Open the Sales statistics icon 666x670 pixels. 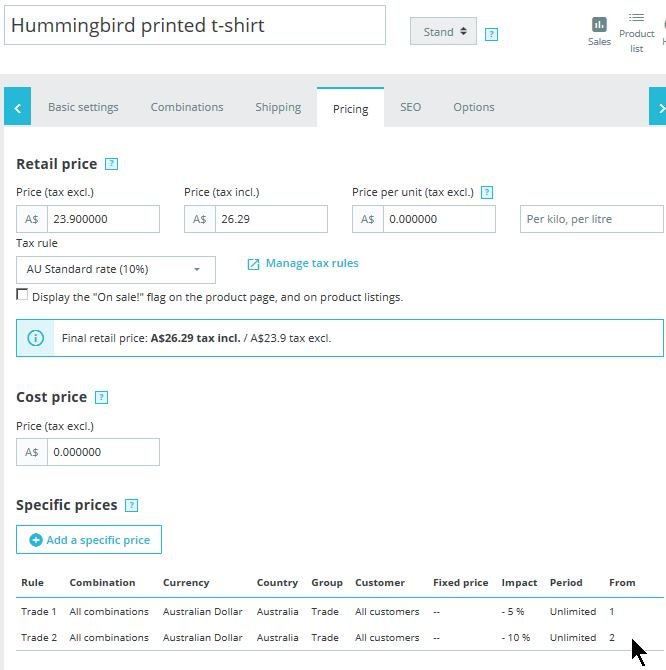599,30
